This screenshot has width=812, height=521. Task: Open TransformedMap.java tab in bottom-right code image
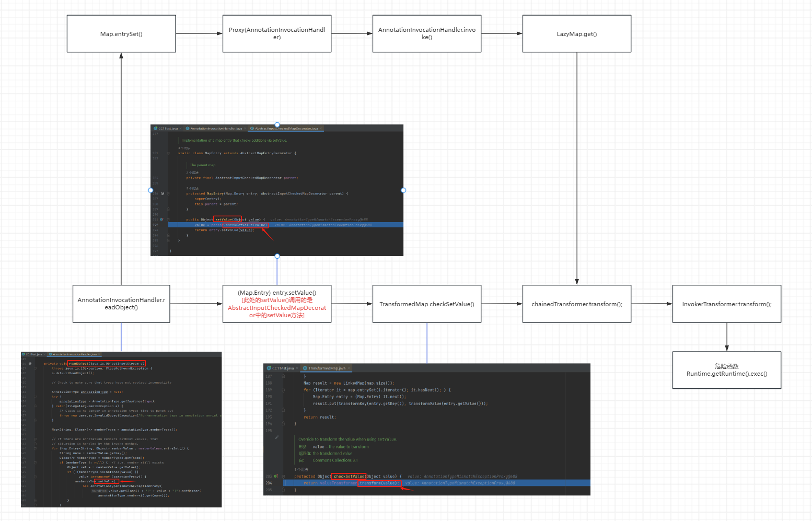pyautogui.click(x=326, y=368)
